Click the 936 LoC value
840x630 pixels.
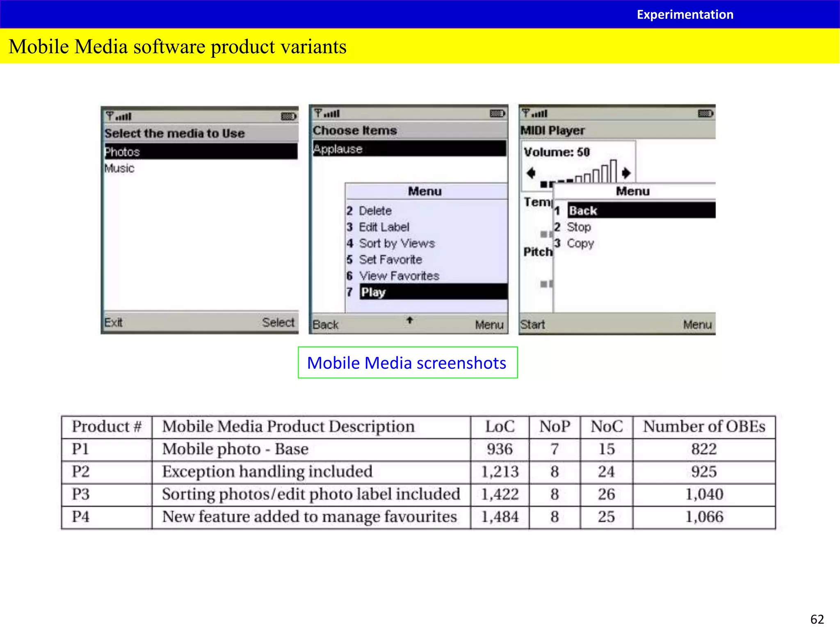coord(500,449)
